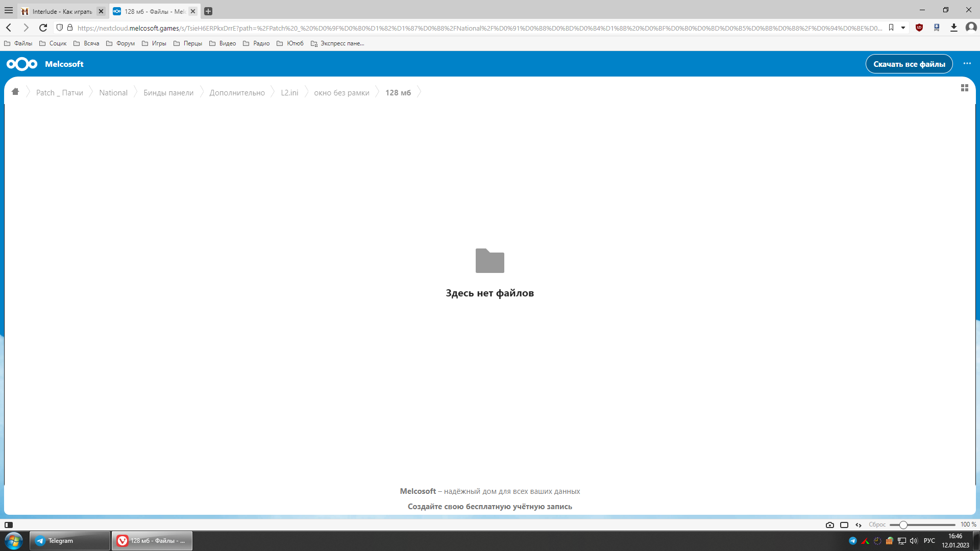
Task: Click 'Создайте свою бесплатную учётную запись' link
Action: point(489,507)
